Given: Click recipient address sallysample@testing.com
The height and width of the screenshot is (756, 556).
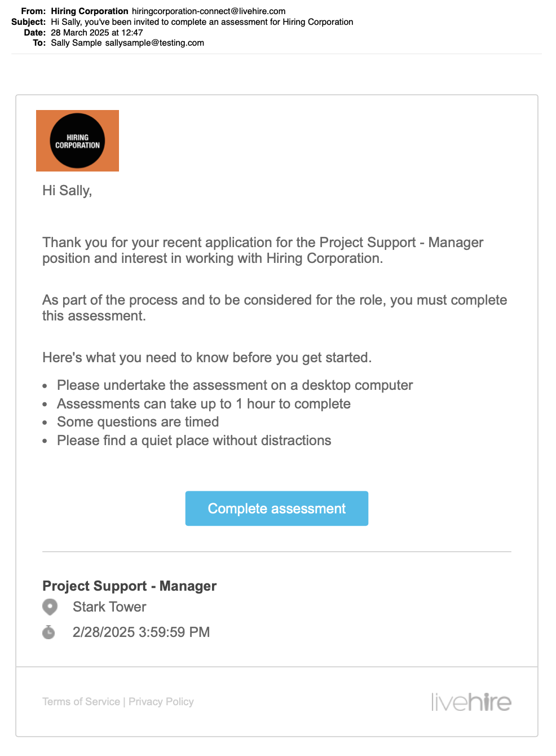Looking at the screenshot, I should point(155,43).
